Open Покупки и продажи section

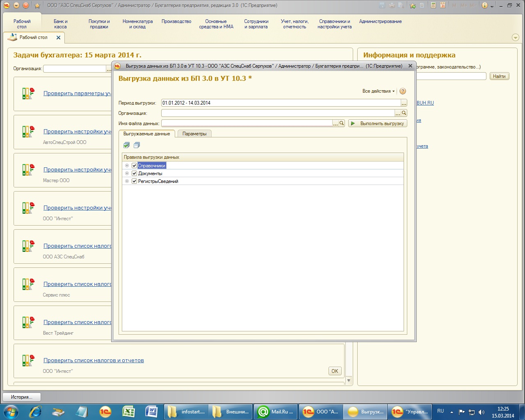point(99,24)
